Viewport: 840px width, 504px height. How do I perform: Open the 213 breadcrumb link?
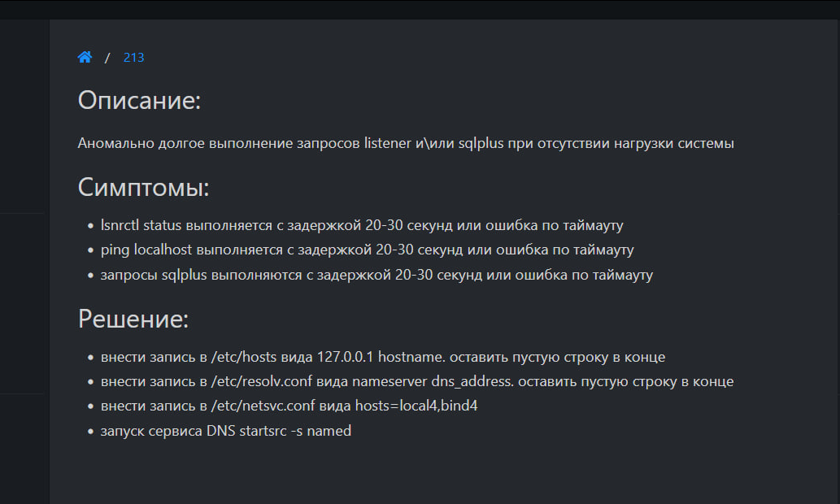pos(133,58)
